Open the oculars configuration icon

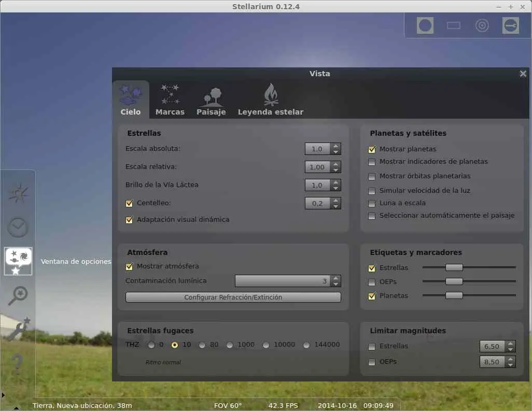pyautogui.click(x=511, y=25)
